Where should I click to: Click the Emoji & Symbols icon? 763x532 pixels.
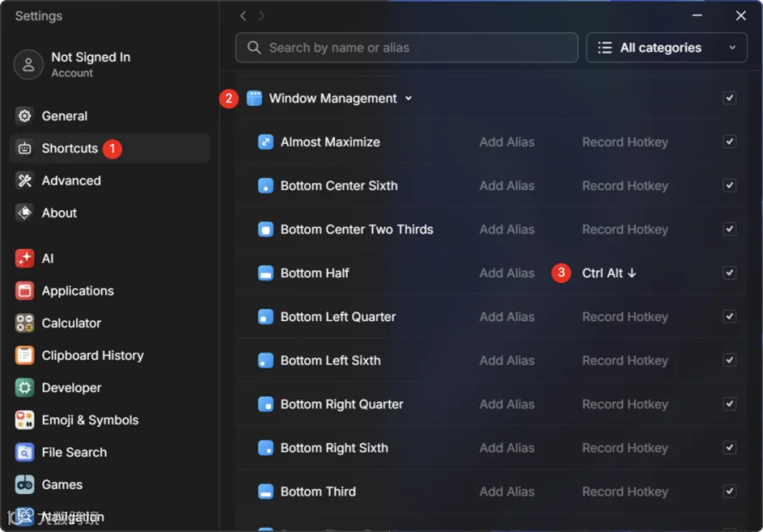point(25,419)
